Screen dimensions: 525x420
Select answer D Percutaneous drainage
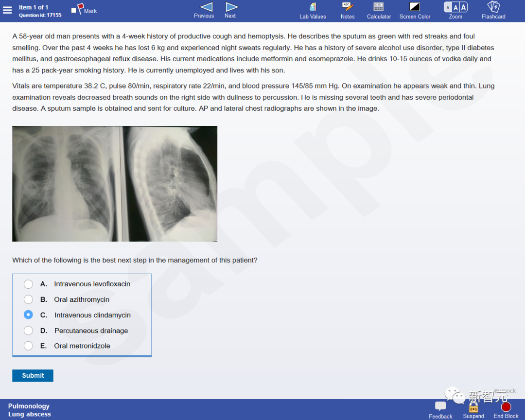(x=29, y=331)
